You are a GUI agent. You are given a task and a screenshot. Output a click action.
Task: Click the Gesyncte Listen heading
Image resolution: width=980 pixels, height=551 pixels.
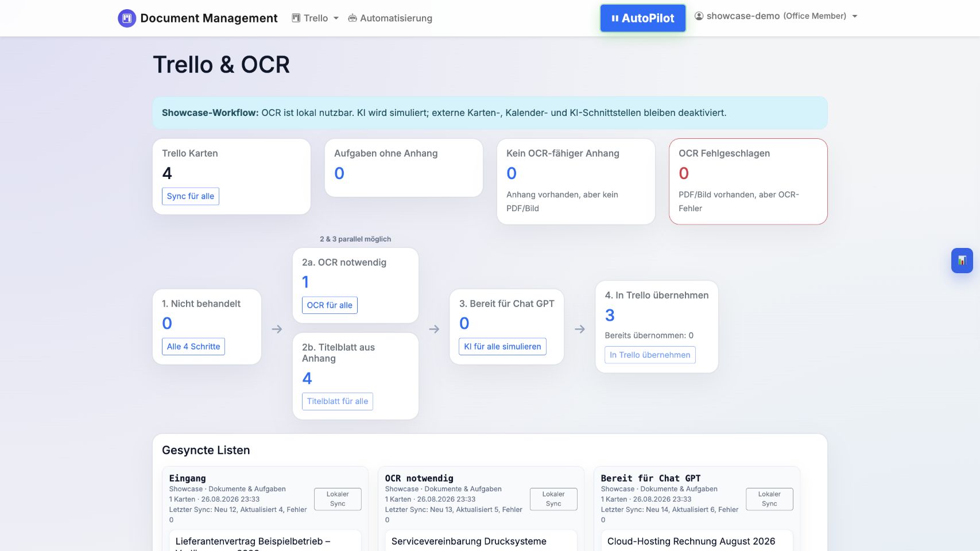coord(206,451)
